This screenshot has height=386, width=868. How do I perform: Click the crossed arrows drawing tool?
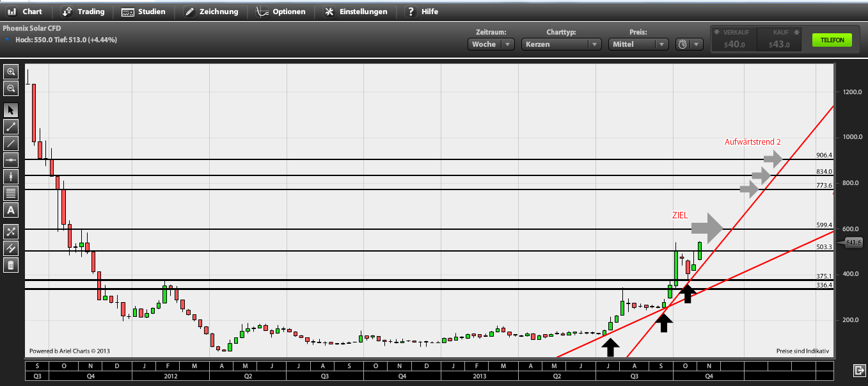click(11, 232)
